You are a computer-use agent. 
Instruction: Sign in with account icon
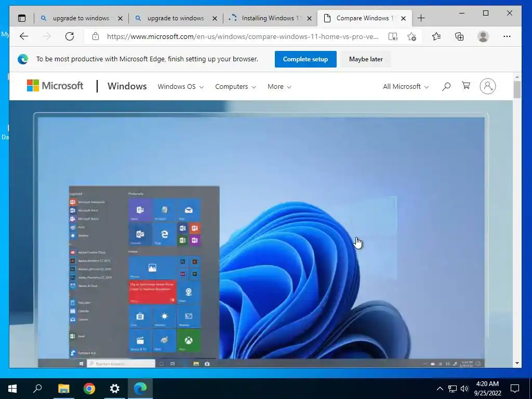point(487,86)
